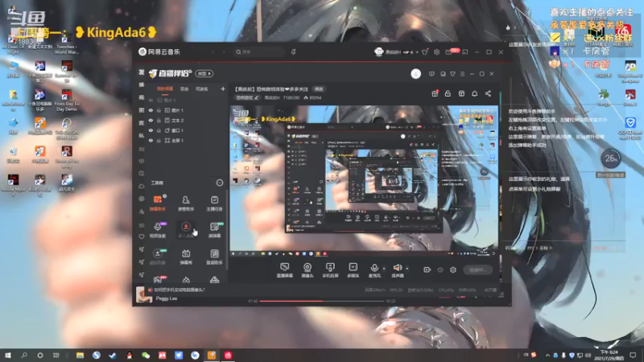Add 手机投屏 phone screen cast source
The height and width of the screenshot is (362, 644).
click(330, 270)
